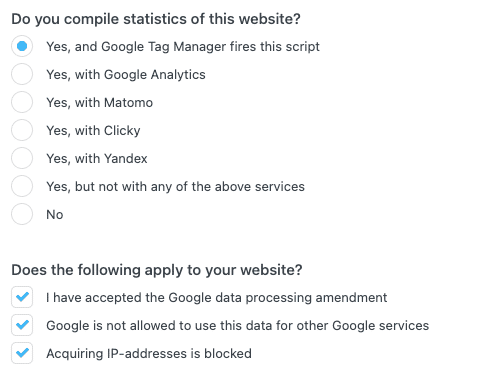The height and width of the screenshot is (379, 489).
Task: Click "Yes, but not with any of the above services" text
Action: tap(175, 187)
